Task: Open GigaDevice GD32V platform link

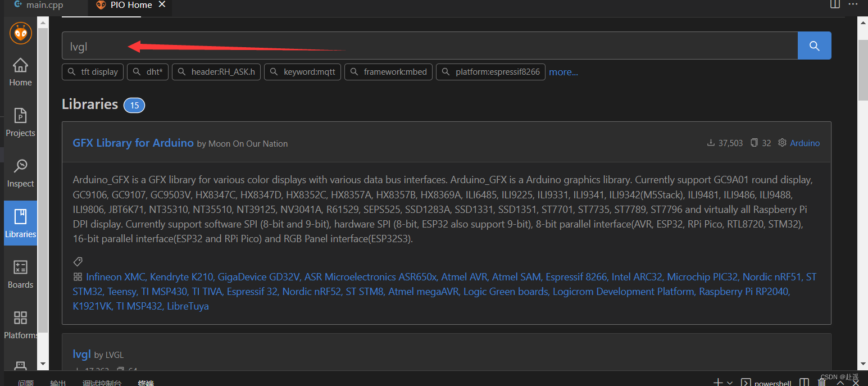Action: point(258,277)
